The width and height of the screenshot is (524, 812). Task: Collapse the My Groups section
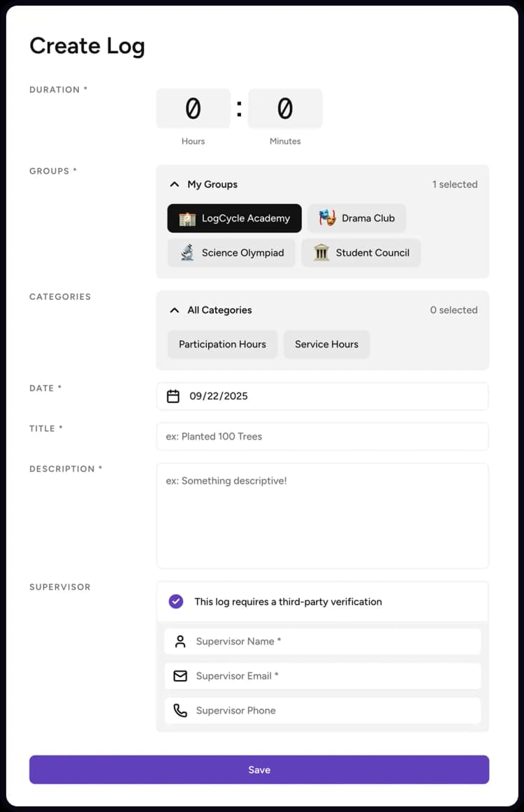pyautogui.click(x=175, y=184)
